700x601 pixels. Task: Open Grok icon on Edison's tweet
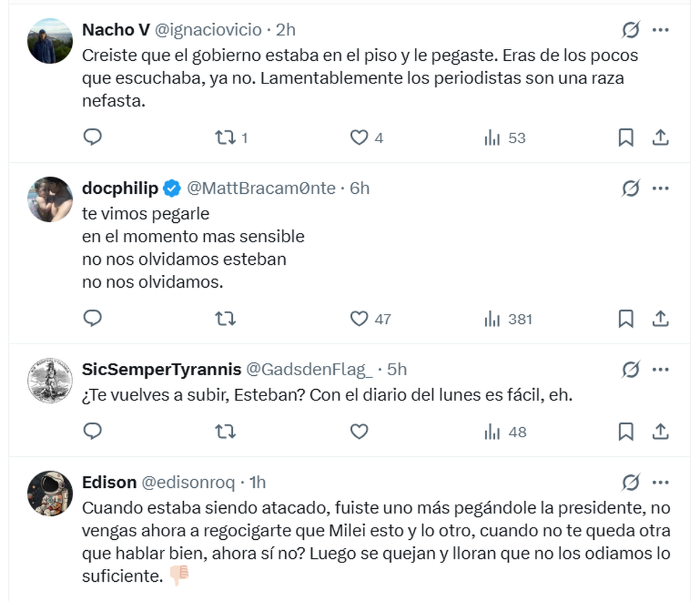tap(631, 483)
